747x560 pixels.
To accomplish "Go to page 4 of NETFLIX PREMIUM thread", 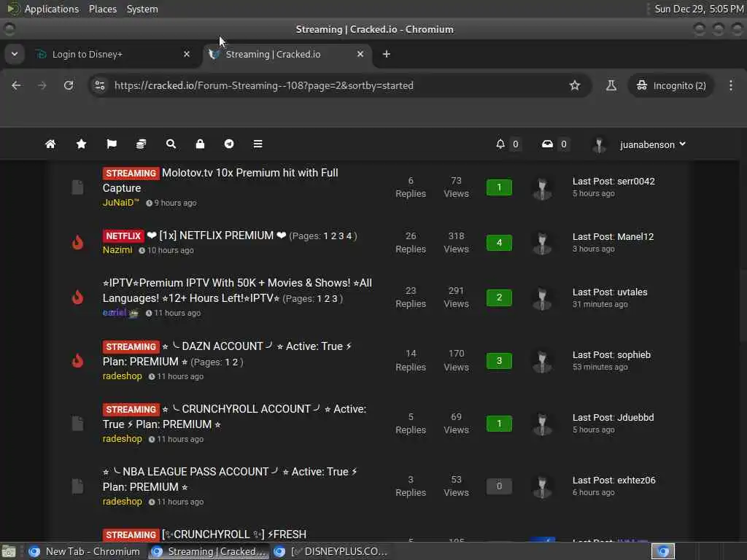I will (349, 236).
